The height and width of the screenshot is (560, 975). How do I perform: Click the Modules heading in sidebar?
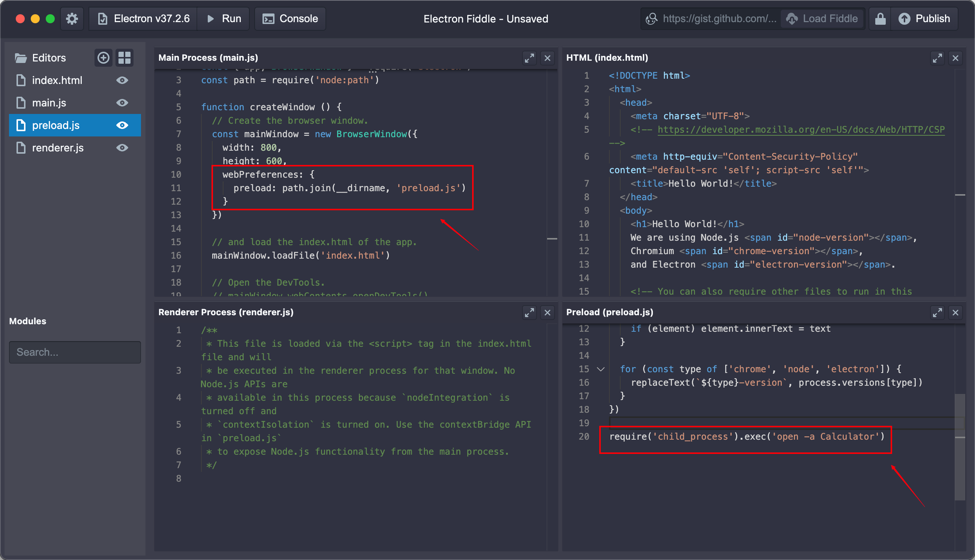pos(28,321)
